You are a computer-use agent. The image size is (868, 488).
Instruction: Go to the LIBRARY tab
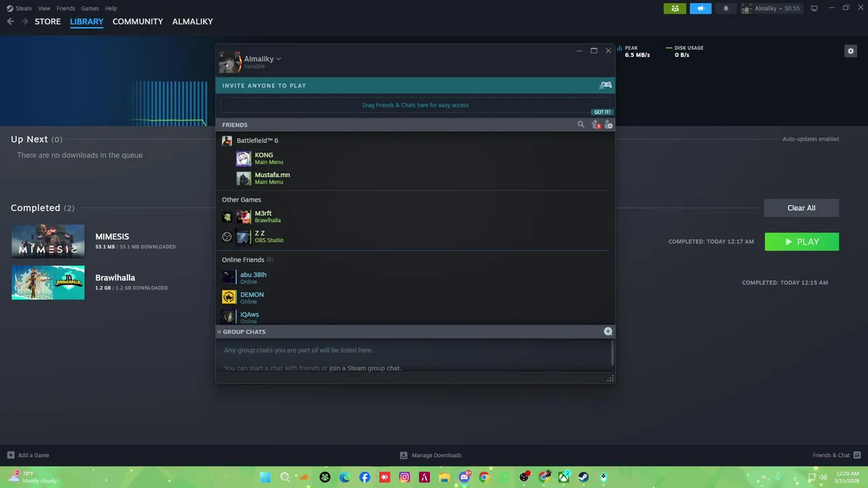[87, 22]
